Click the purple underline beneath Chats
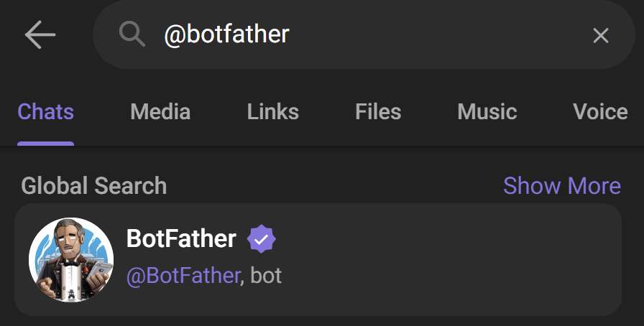The image size is (644, 326). 46,143
